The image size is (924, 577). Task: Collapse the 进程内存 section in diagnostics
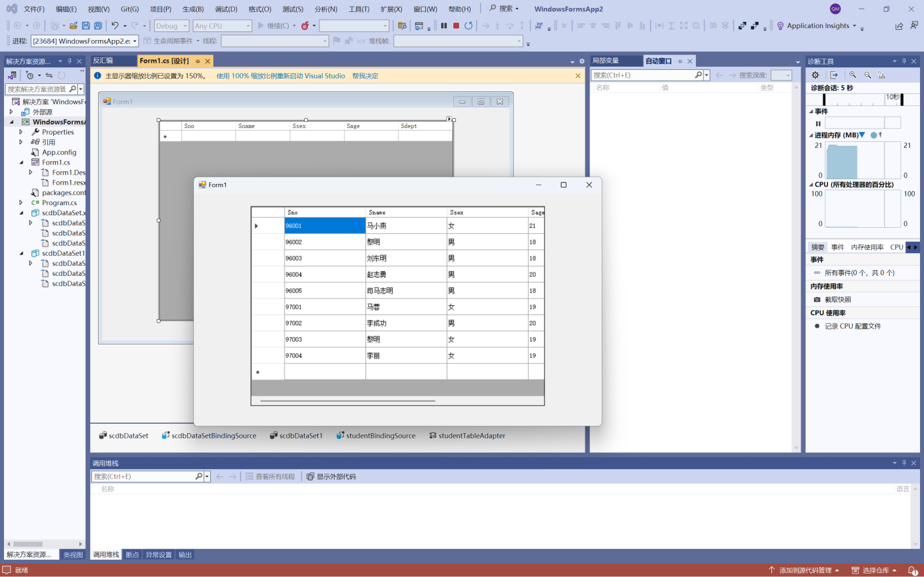[811, 135]
